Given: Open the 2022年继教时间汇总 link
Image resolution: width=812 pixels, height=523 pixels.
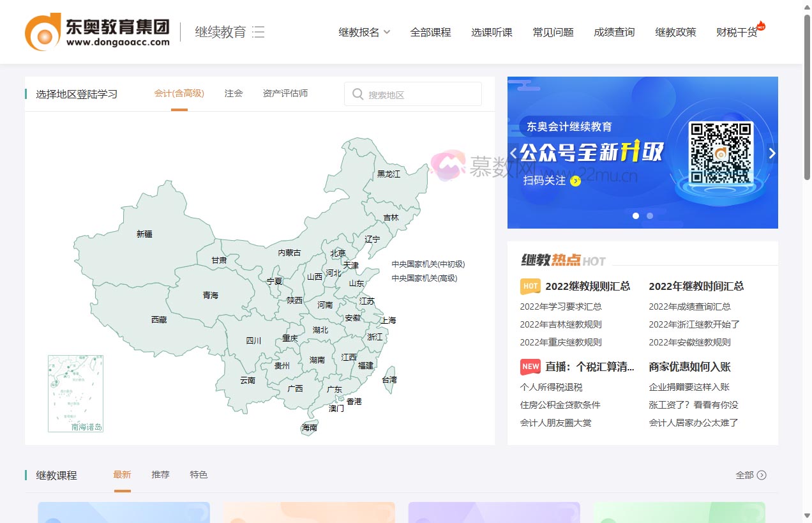Looking at the screenshot, I should pos(695,286).
